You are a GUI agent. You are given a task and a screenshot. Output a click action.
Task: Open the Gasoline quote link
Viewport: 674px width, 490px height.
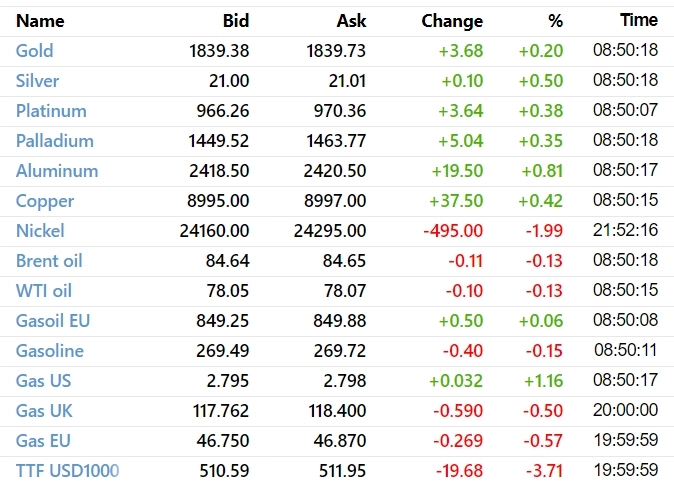(50, 351)
